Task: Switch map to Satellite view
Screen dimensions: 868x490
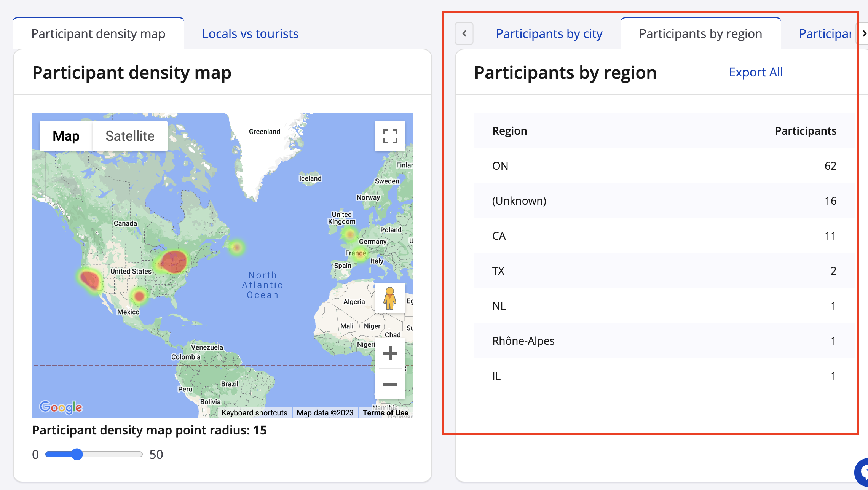Action: [x=130, y=136]
